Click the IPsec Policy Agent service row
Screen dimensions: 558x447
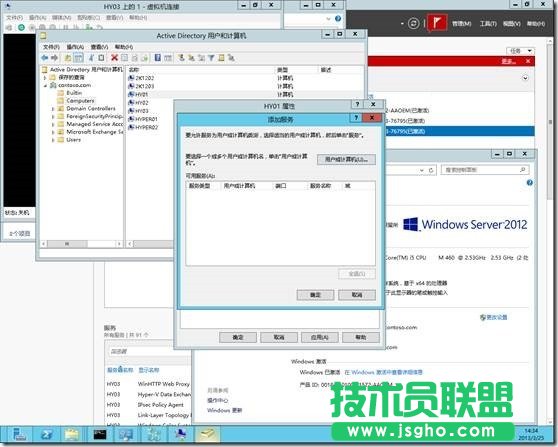[149, 405]
